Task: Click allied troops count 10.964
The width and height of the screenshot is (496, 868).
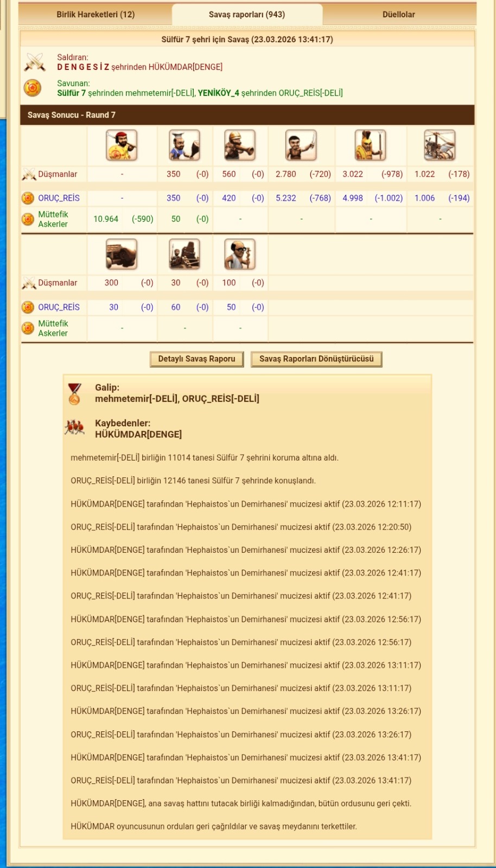Action: point(106,219)
